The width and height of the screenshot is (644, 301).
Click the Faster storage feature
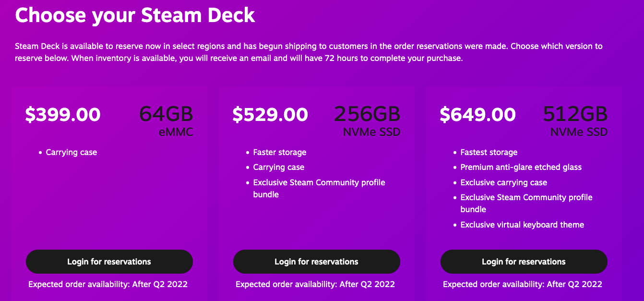pyautogui.click(x=280, y=153)
